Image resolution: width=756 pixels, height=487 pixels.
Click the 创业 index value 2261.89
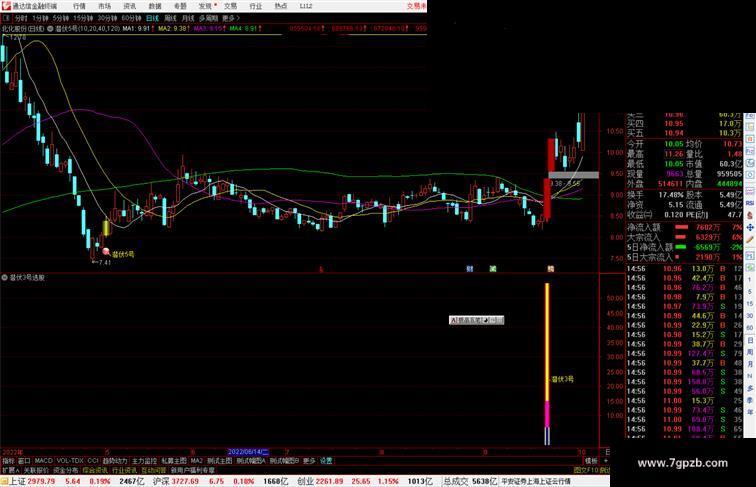coord(329,481)
